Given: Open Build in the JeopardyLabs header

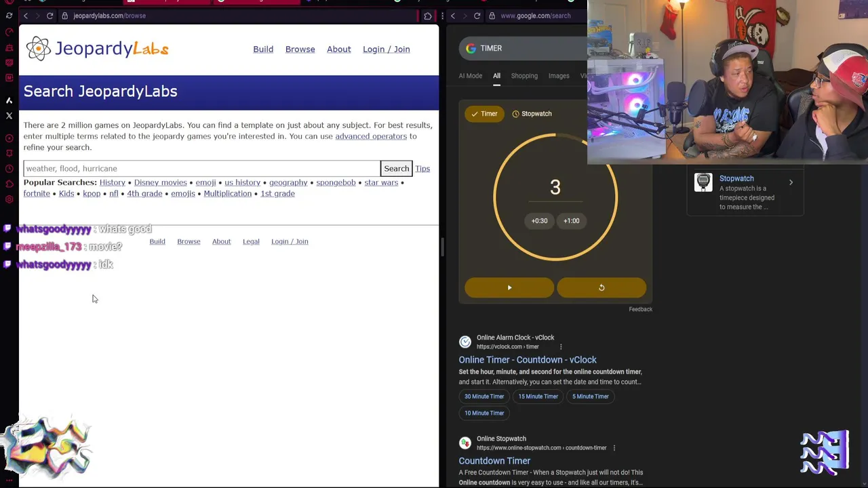Looking at the screenshot, I should click(x=263, y=49).
